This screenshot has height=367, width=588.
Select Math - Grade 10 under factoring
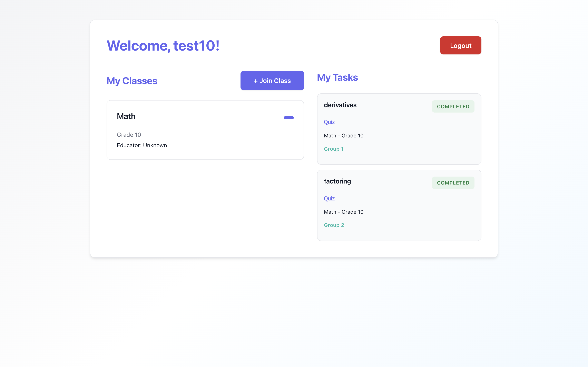(344, 212)
